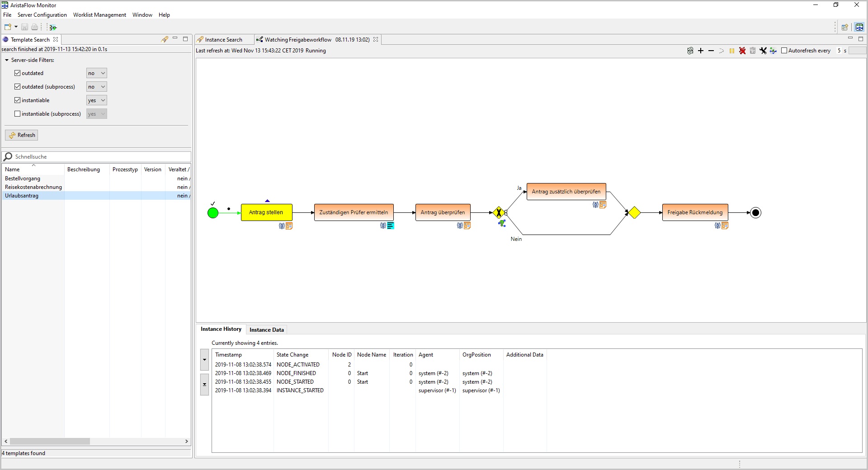Zoom in with the plus icon
The width and height of the screenshot is (868, 470).
(701, 51)
